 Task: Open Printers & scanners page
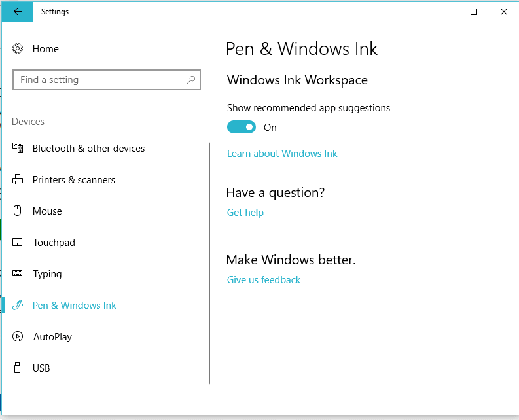[x=74, y=180]
